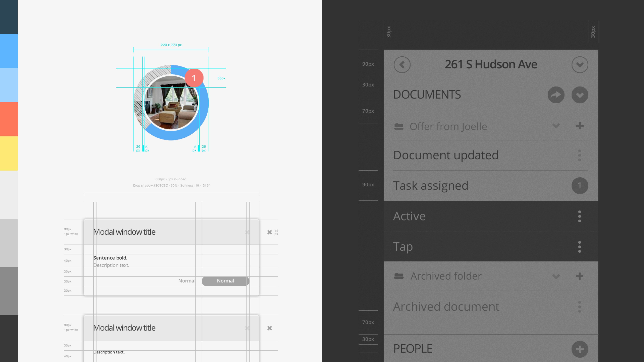The height and width of the screenshot is (362, 644).
Task: Click the DOCUMENTS section heading
Action: 427,95
